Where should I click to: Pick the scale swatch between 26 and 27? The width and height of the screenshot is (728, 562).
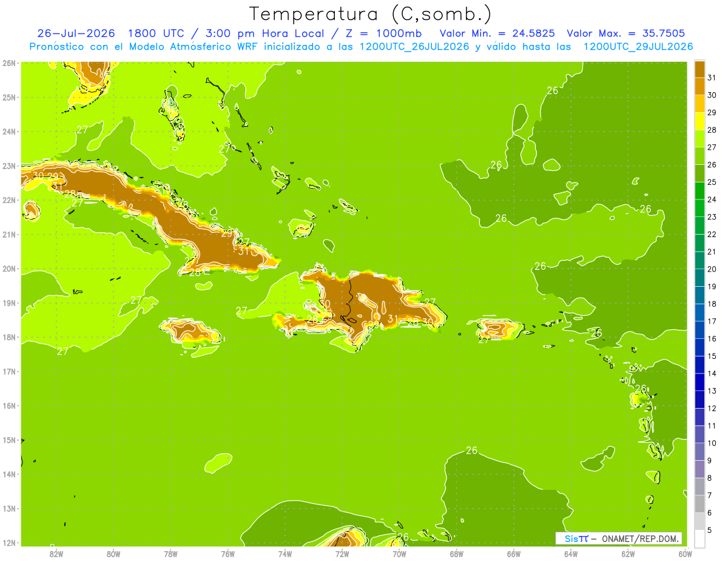(x=699, y=156)
